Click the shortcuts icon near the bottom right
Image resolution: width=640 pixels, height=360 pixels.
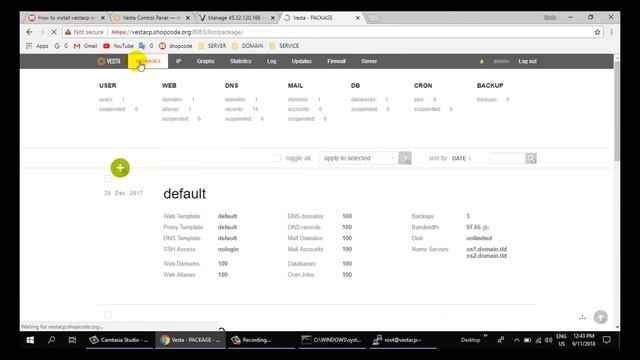point(582,317)
